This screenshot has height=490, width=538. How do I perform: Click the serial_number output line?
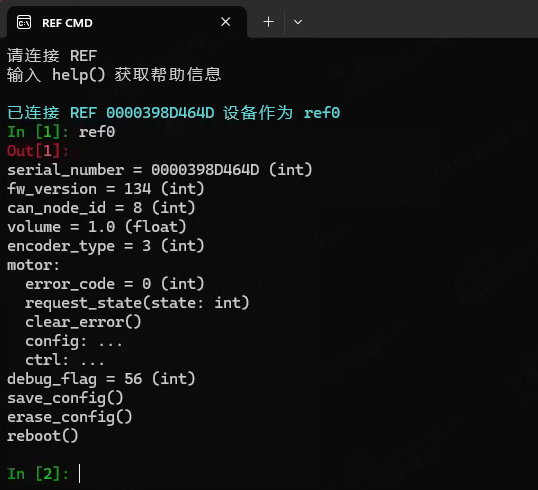(x=160, y=170)
